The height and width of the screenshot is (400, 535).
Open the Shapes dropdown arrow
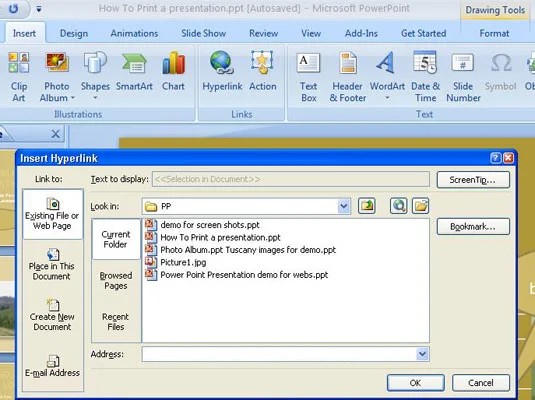[x=95, y=98]
